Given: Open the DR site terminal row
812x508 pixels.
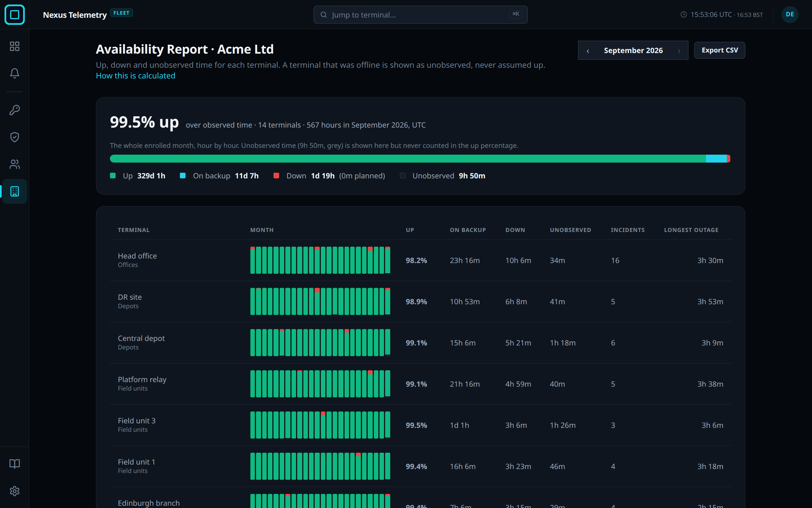Looking at the screenshot, I should point(420,302).
